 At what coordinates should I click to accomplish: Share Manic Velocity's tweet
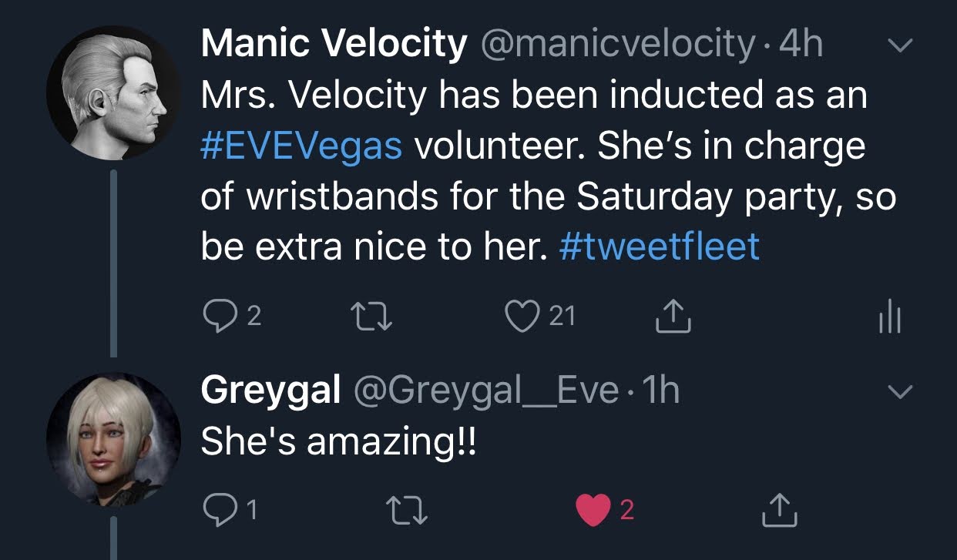[673, 317]
